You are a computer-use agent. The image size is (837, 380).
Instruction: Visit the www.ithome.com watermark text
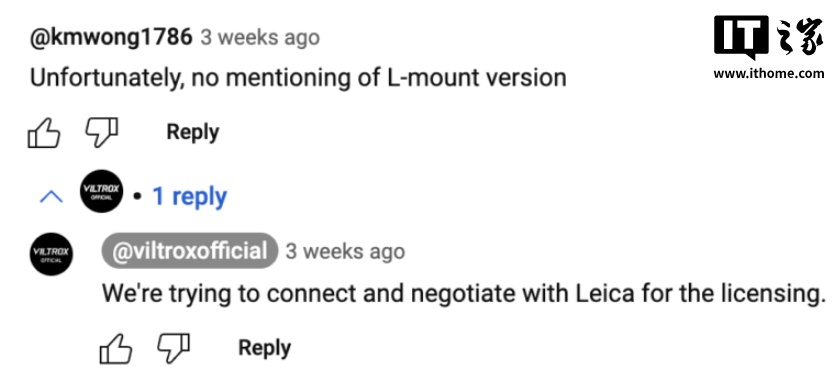769,74
